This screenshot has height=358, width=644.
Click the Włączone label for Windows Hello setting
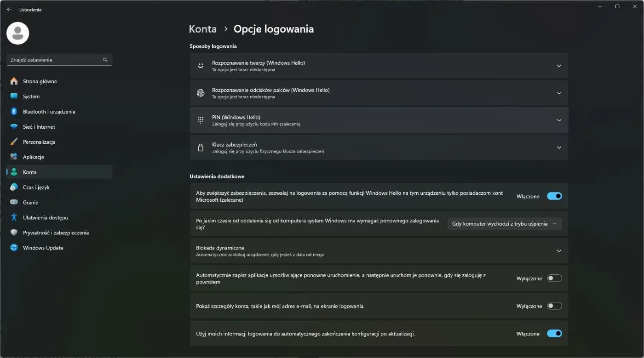click(x=528, y=196)
